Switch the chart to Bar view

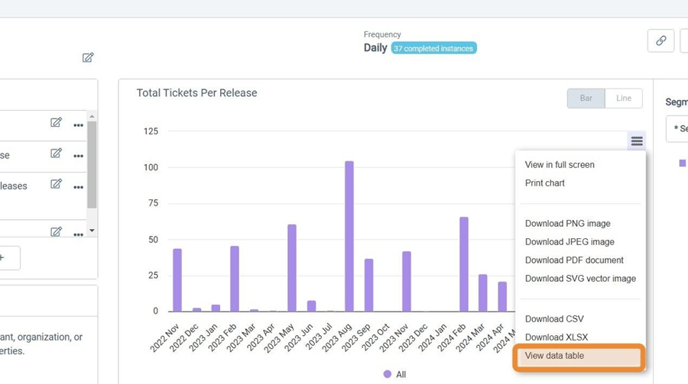pyautogui.click(x=586, y=98)
